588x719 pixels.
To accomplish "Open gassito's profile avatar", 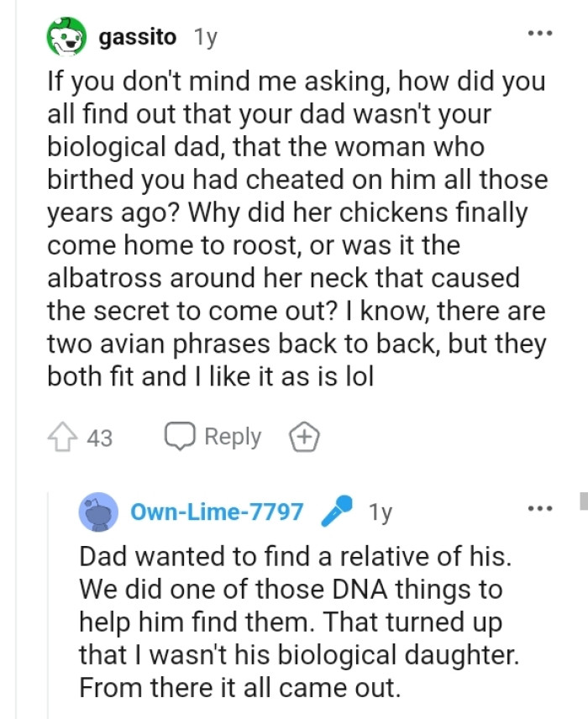I will pos(67,38).
